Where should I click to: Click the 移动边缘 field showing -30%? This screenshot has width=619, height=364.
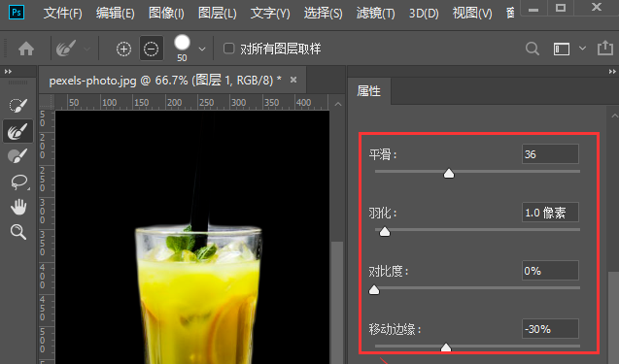pyautogui.click(x=550, y=329)
